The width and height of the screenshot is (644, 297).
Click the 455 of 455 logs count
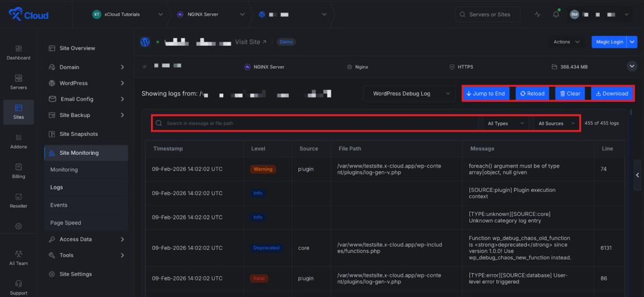602,123
